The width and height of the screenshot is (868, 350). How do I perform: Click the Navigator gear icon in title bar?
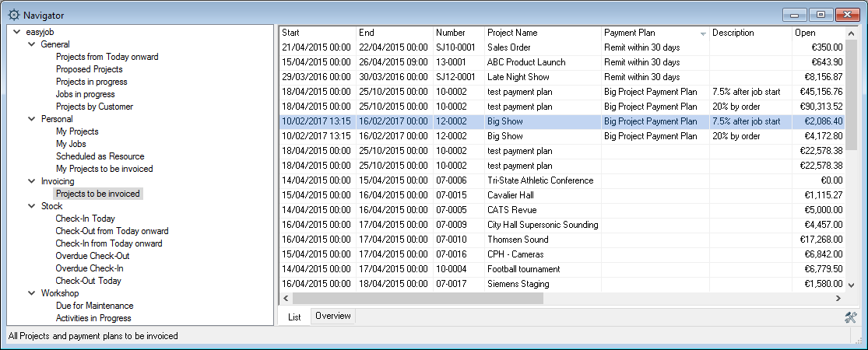13,15
